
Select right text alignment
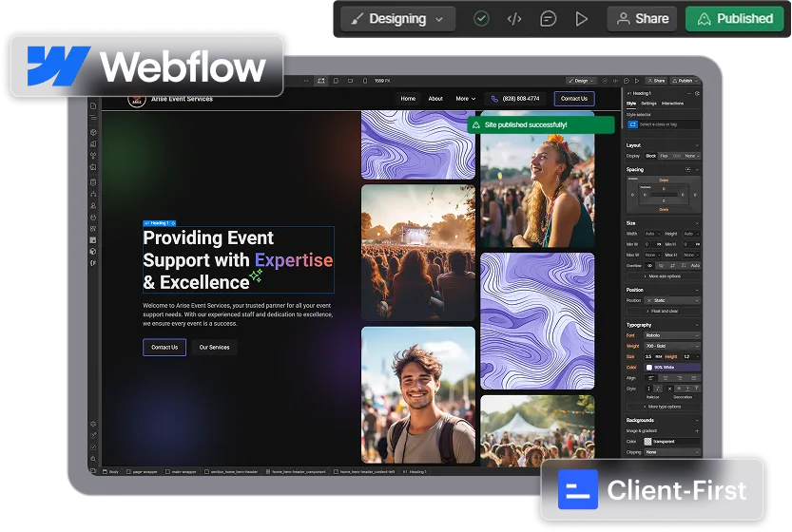pos(680,378)
